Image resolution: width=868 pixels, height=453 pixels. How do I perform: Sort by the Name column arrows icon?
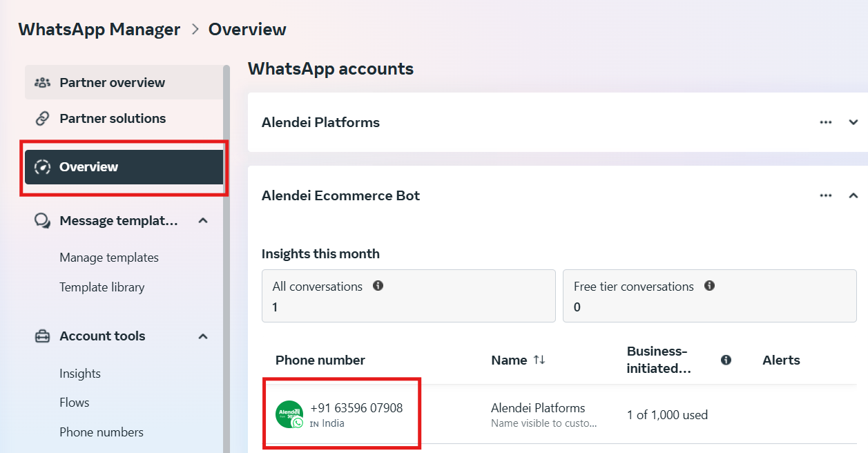(x=539, y=360)
